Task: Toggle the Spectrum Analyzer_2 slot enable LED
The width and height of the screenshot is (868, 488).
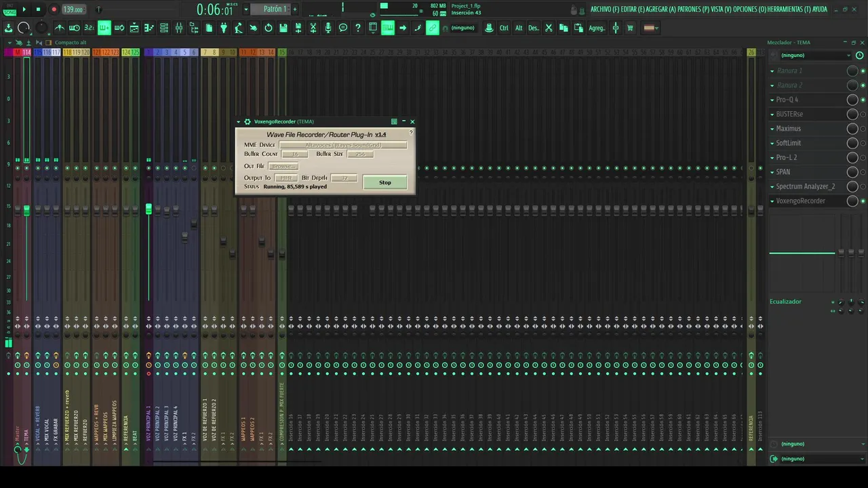Action: tap(863, 186)
